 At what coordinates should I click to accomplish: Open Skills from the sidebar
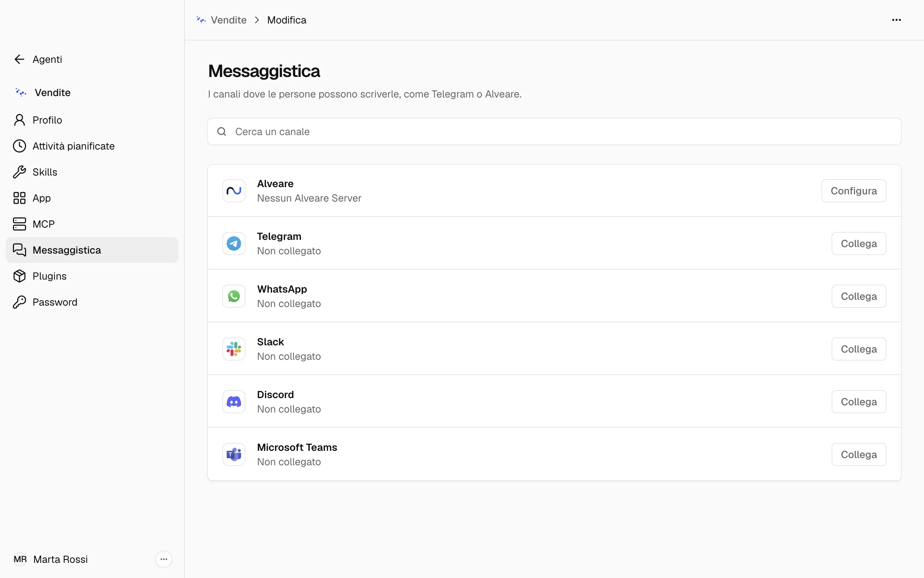coord(92,172)
